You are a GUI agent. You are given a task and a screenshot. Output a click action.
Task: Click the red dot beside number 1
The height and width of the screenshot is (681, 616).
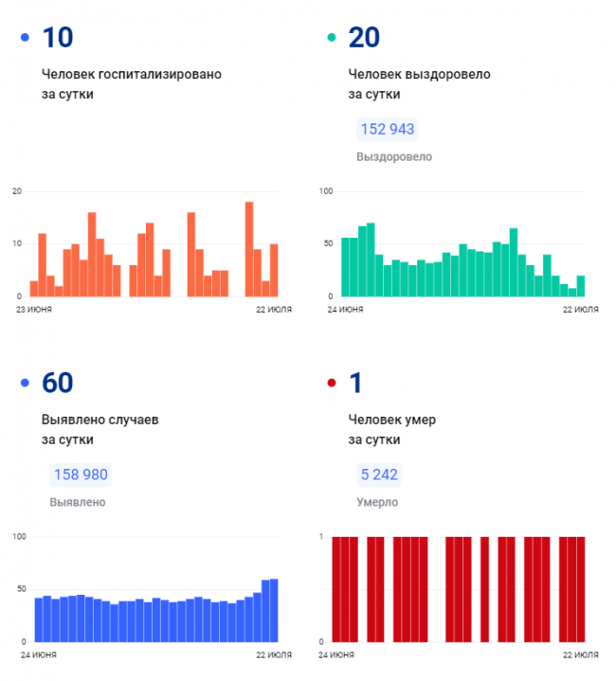click(x=332, y=384)
